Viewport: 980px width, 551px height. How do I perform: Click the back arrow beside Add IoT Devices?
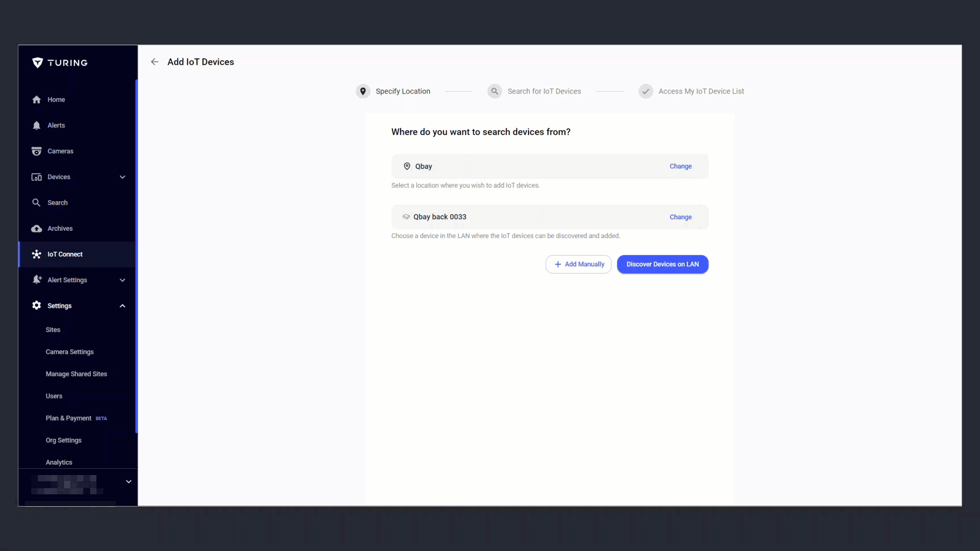154,62
